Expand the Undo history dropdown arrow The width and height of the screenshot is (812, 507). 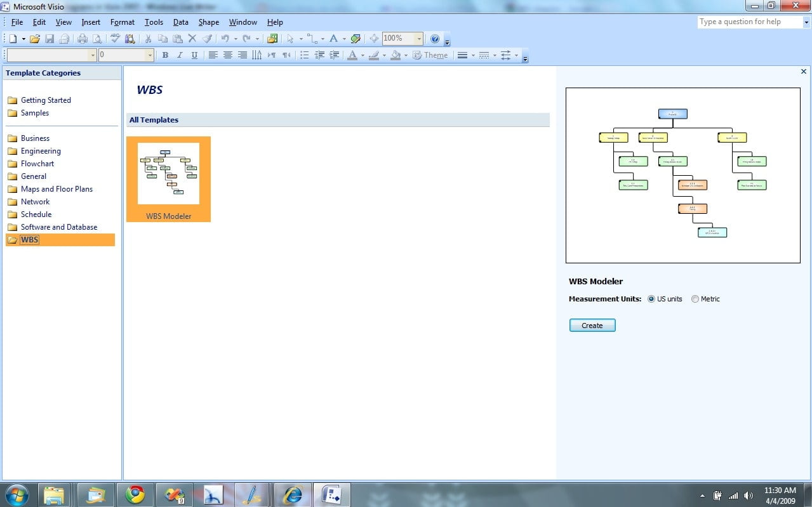pos(236,39)
